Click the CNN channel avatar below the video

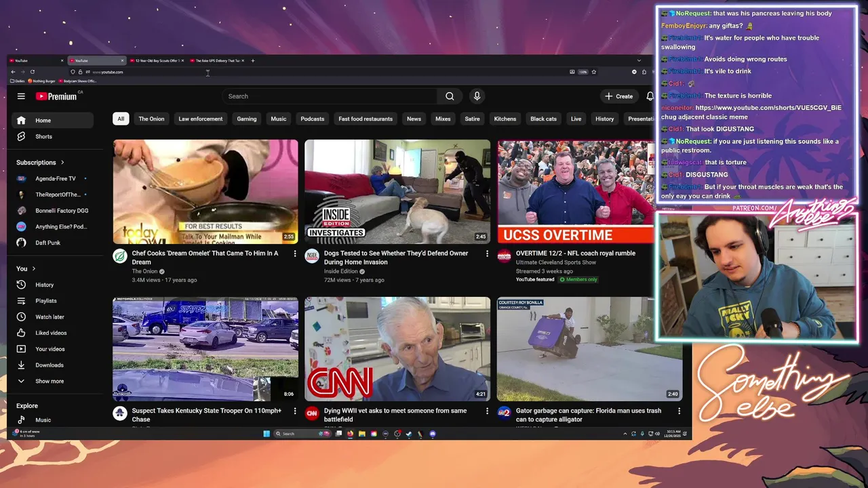coord(312,413)
